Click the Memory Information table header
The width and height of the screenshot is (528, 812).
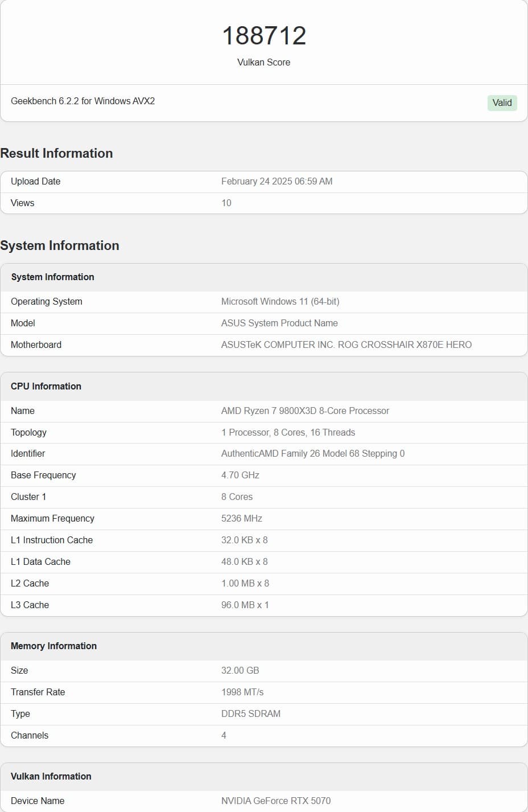[x=53, y=646]
